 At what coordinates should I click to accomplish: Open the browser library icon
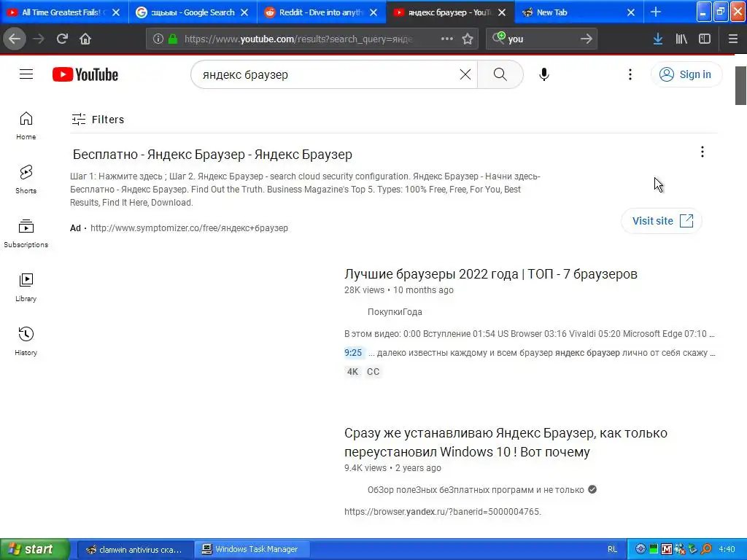(681, 39)
